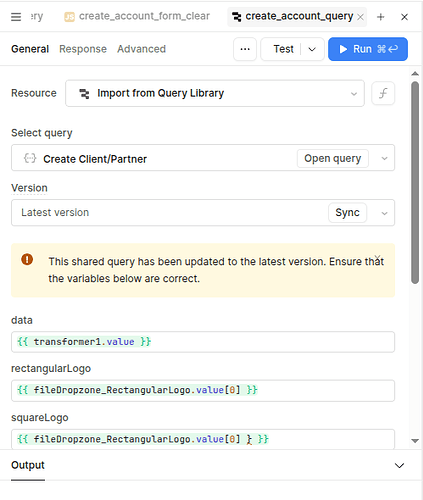Expand the Output panel
Image resolution: width=423 pixels, height=500 pixels.
[x=399, y=465]
